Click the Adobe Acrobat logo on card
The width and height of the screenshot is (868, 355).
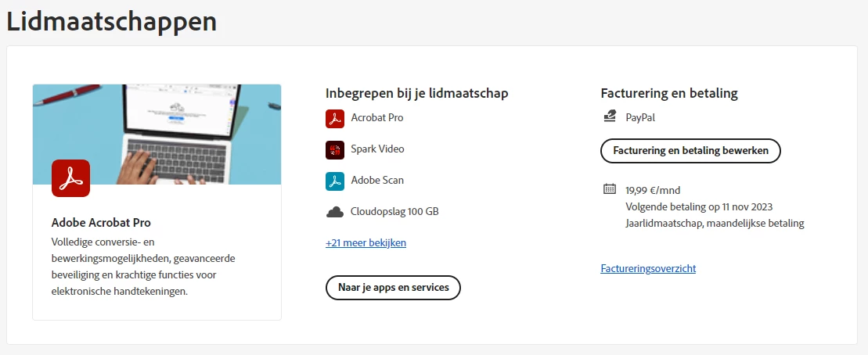[x=71, y=178]
